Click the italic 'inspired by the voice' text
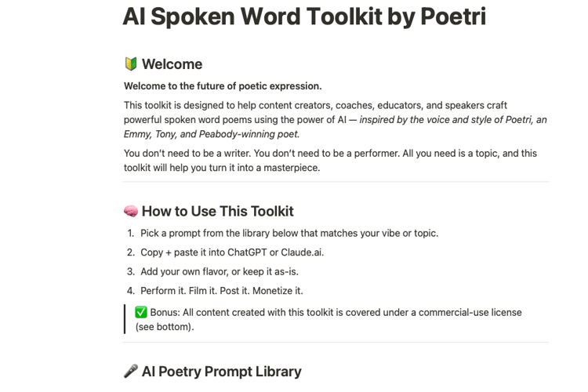The height and width of the screenshot is (392, 588). click(x=453, y=120)
